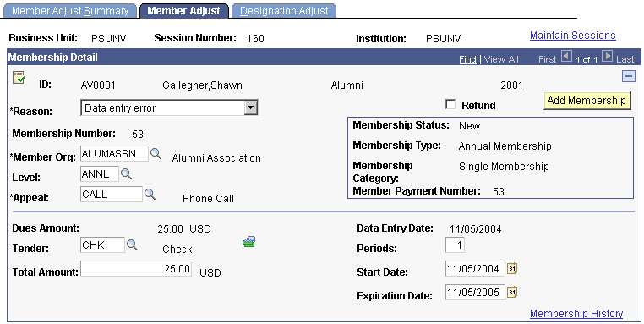
Task: Open the Member Adjust Summary tab
Action: tap(70, 11)
